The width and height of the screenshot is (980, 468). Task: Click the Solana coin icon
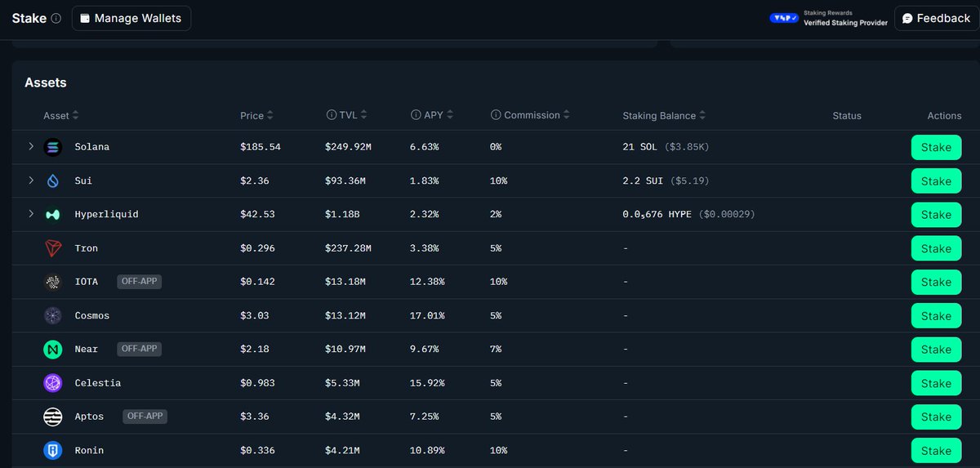click(x=52, y=147)
